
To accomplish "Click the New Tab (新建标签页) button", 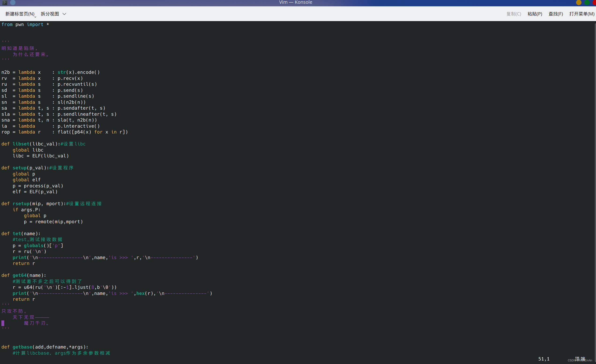I will tap(20, 14).
